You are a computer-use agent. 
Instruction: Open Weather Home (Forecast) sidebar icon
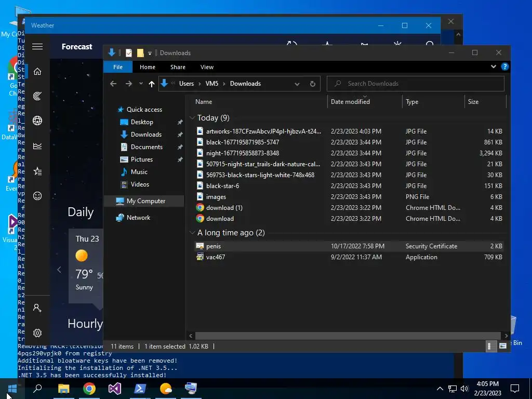[x=37, y=71]
